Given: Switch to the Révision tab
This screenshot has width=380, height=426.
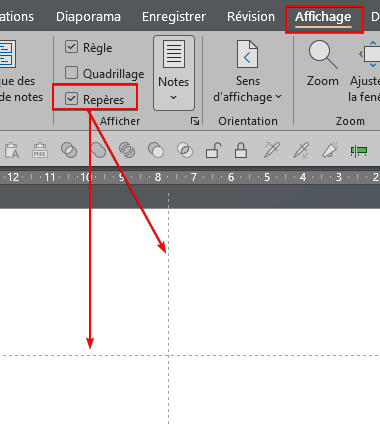Looking at the screenshot, I should [x=251, y=17].
